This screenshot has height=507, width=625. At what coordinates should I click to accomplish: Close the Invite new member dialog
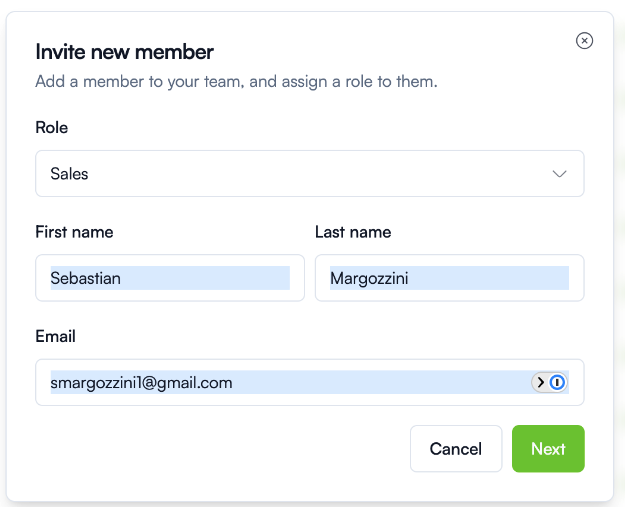pos(585,41)
